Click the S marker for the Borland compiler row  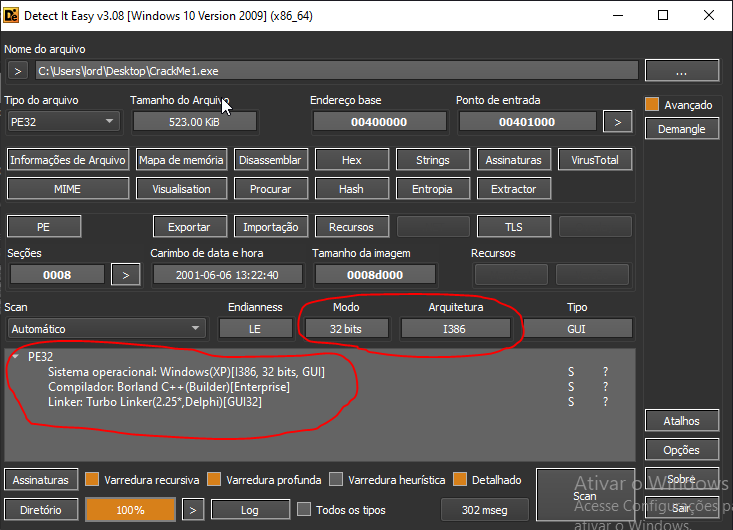click(571, 387)
